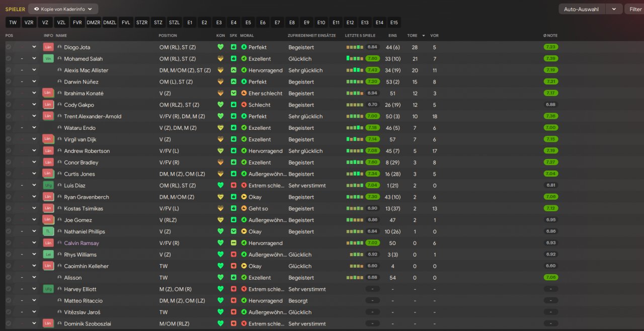
Task: Click Cody Gakpo's red morale icon
Action: (244, 105)
